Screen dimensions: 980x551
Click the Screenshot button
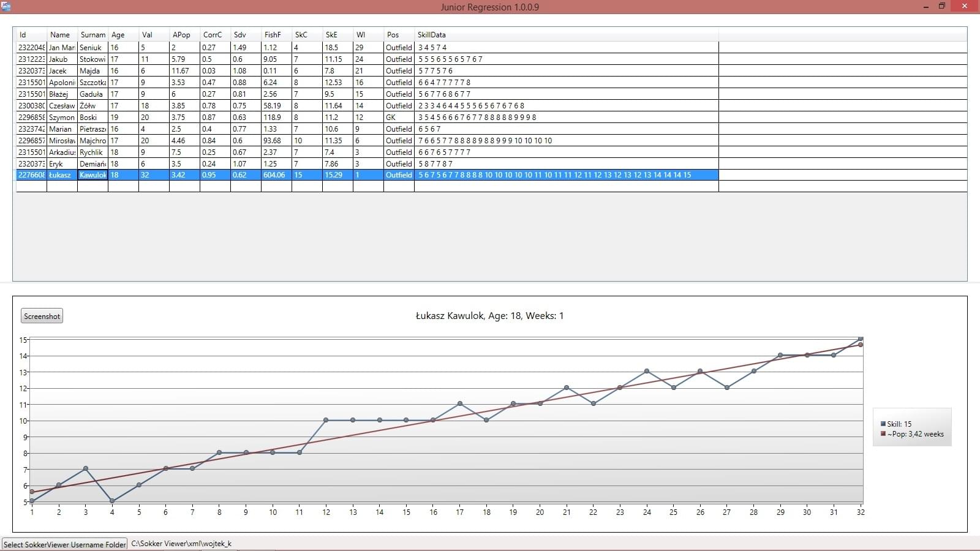coord(42,316)
